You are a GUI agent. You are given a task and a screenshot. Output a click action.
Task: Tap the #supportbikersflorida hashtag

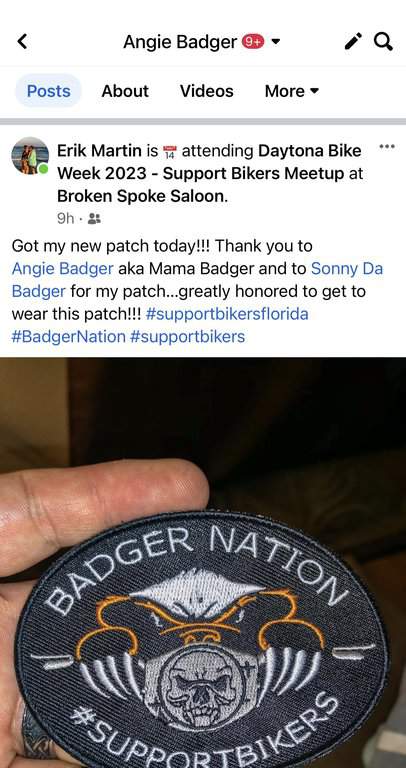click(227, 314)
